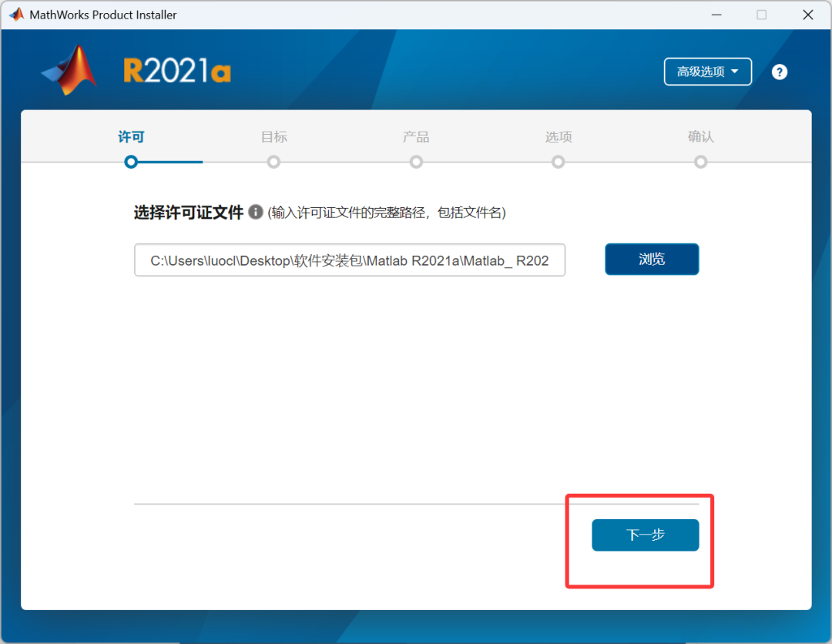Click the hint text about 完整路径

[386, 213]
